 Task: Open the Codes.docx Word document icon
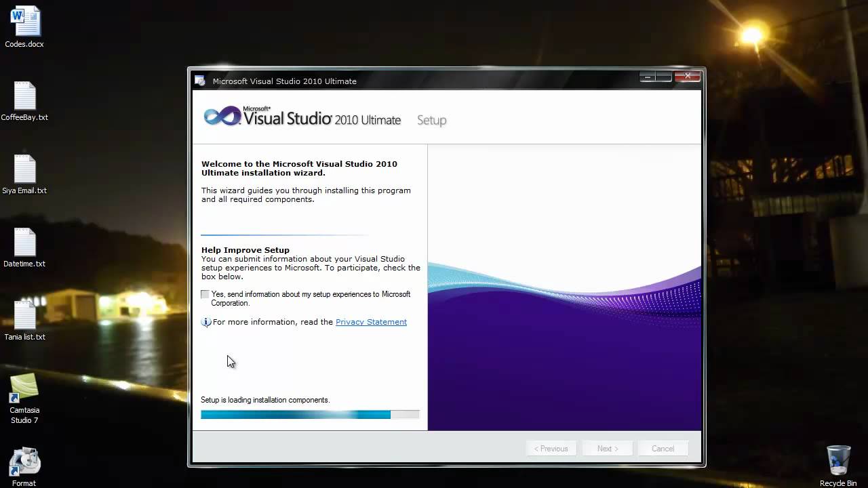click(25, 22)
